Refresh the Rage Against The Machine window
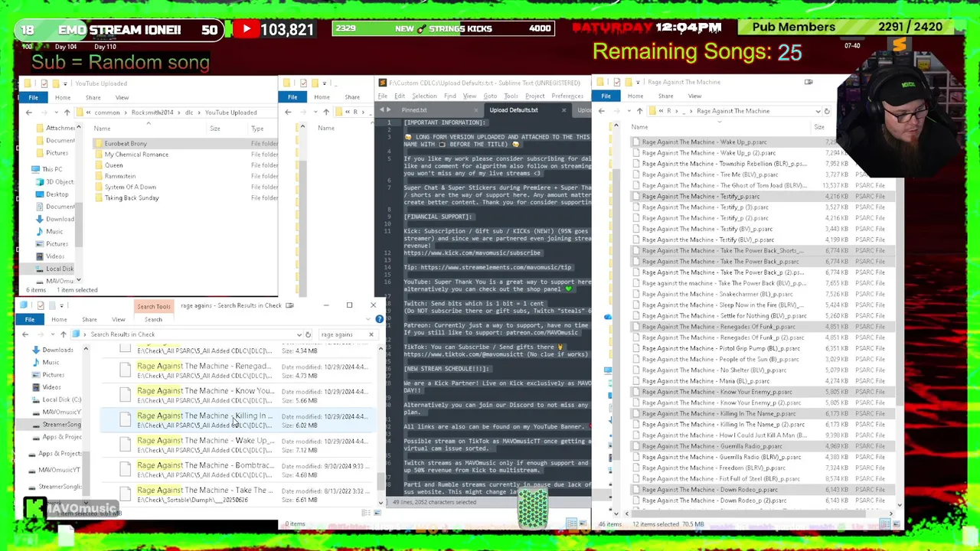Image resolution: width=980 pixels, height=551 pixels. [827, 112]
